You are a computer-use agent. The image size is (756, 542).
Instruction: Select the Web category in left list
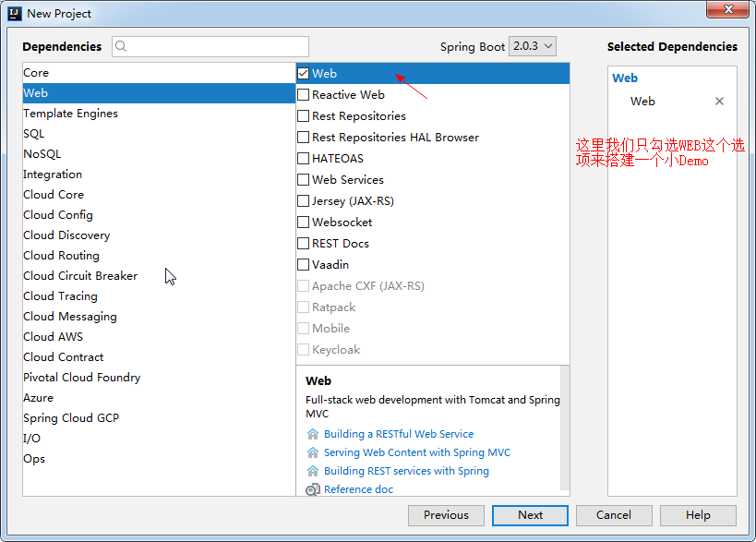pyautogui.click(x=159, y=93)
